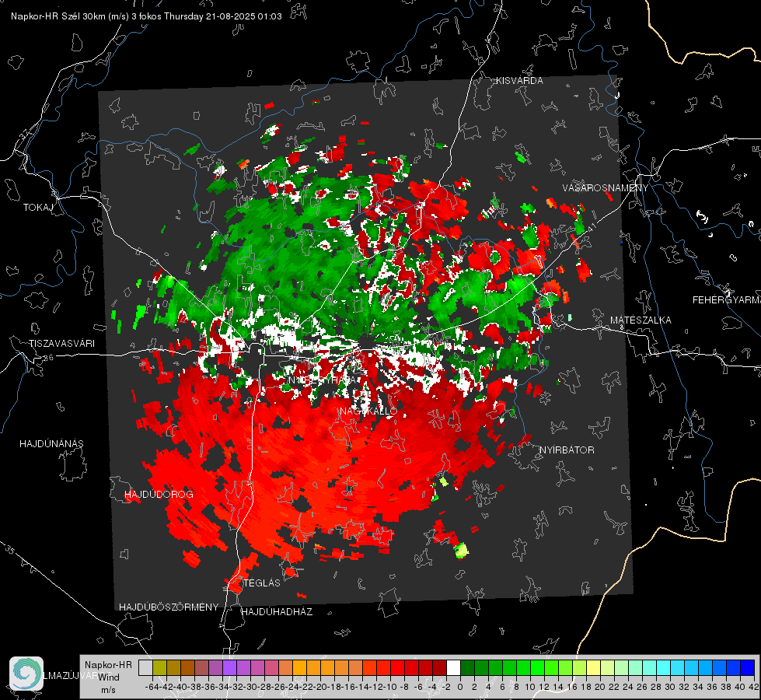This screenshot has height=700, width=761.
Task: Select the MÁTÉSZALKA city label
Action: [x=641, y=320]
